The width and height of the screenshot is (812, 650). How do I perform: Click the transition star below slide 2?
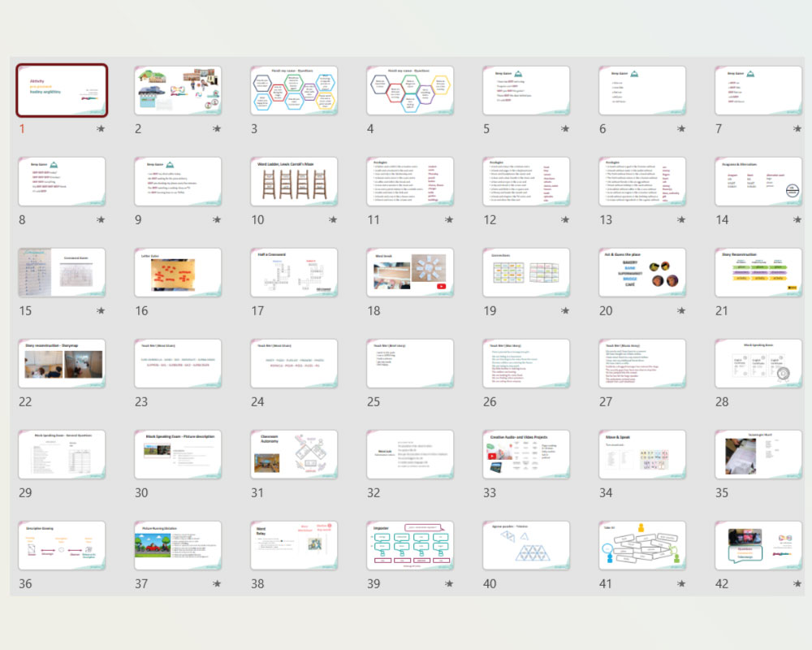[217, 128]
